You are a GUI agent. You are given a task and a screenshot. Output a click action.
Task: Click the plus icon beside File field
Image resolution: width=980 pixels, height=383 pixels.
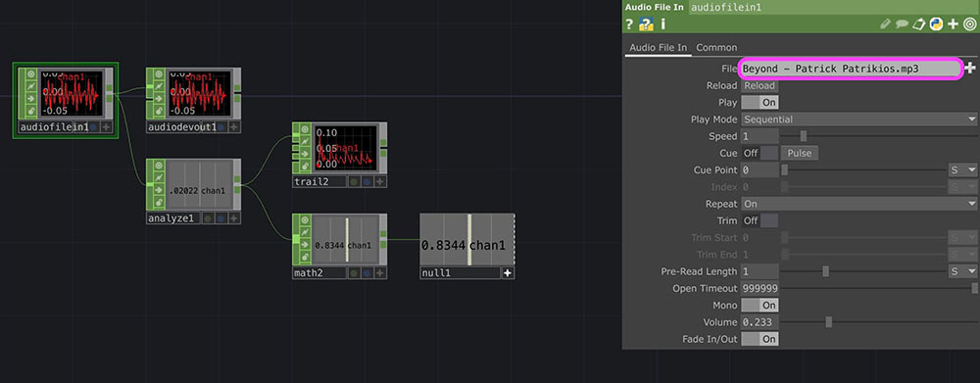[970, 69]
